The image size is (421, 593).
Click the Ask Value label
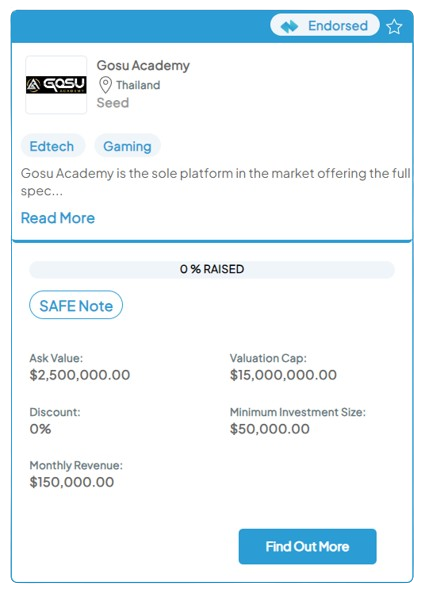point(56,358)
